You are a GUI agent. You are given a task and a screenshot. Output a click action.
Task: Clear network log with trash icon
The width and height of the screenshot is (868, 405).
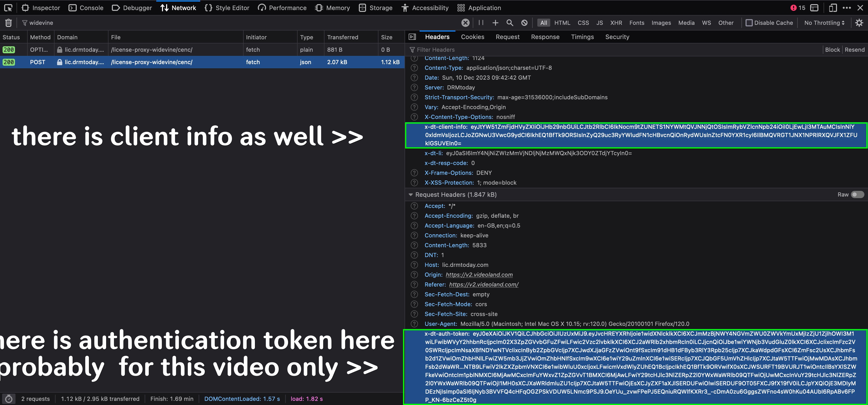point(9,22)
